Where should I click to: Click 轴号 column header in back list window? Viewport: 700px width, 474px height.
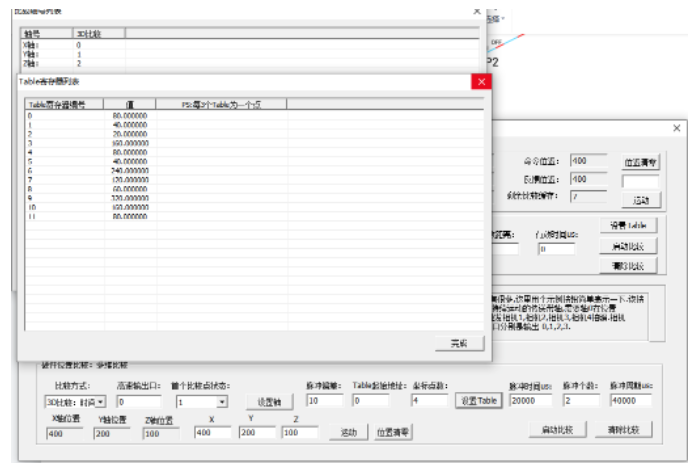click(46, 33)
